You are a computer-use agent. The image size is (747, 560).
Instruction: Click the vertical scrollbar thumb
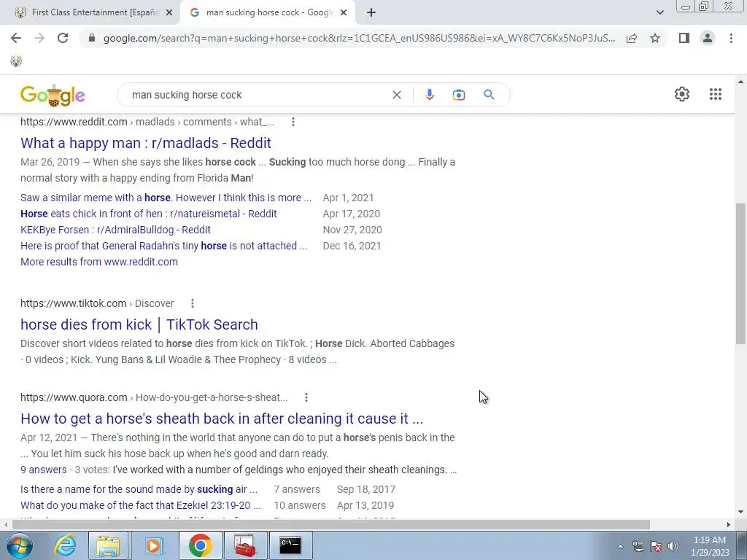pos(740,273)
